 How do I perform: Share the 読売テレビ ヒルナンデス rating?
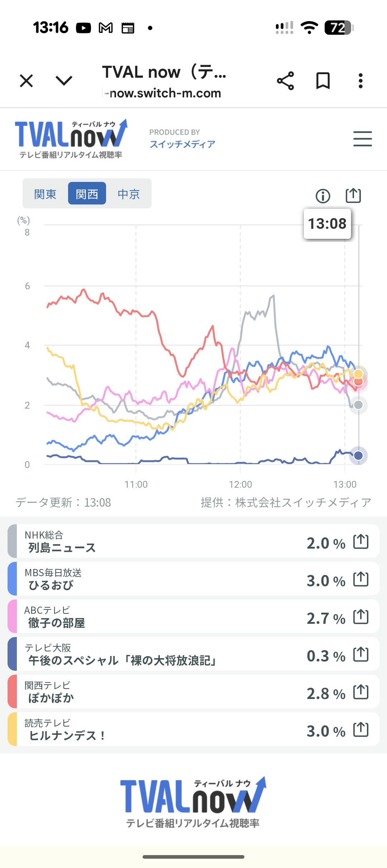click(x=360, y=729)
